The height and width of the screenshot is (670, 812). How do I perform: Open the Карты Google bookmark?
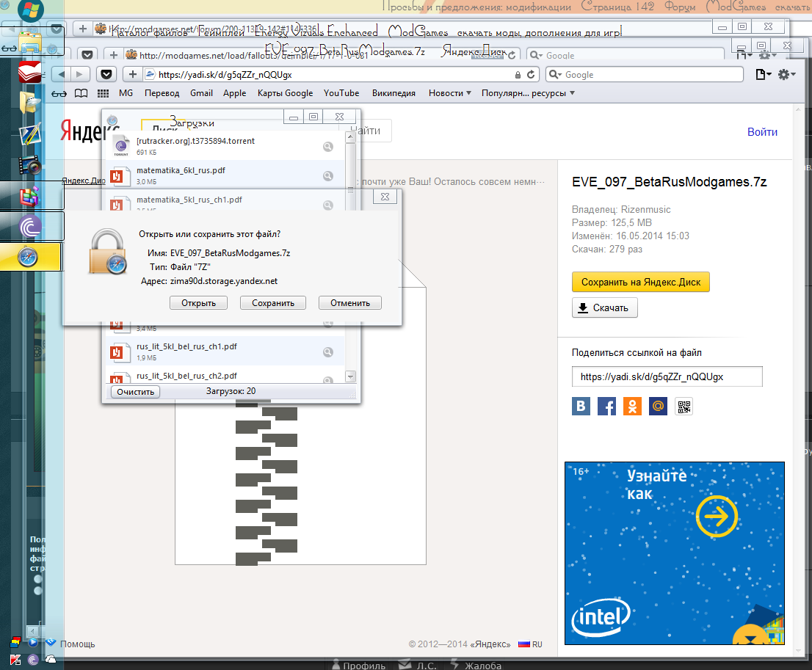point(285,93)
